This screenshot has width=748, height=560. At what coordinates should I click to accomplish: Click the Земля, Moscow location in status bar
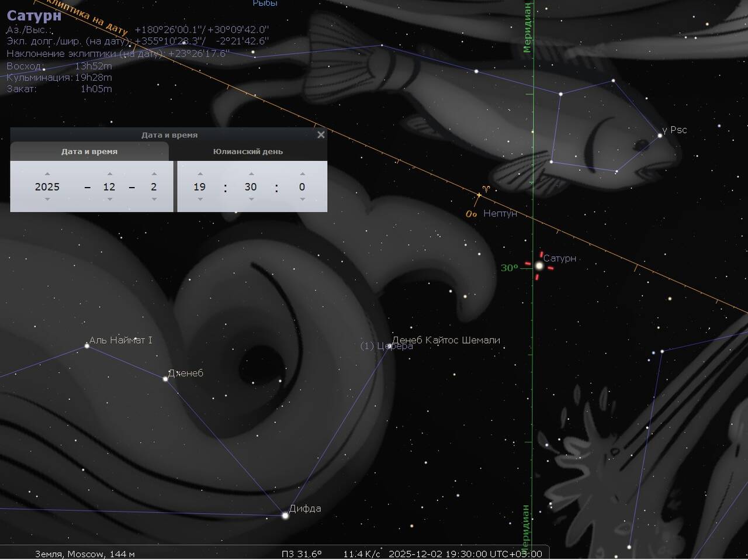85,554
